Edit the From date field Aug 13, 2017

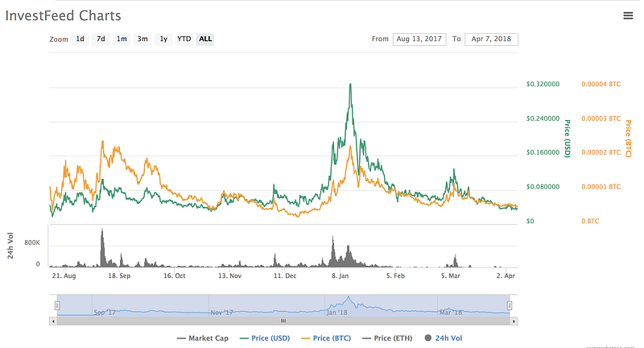(419, 39)
